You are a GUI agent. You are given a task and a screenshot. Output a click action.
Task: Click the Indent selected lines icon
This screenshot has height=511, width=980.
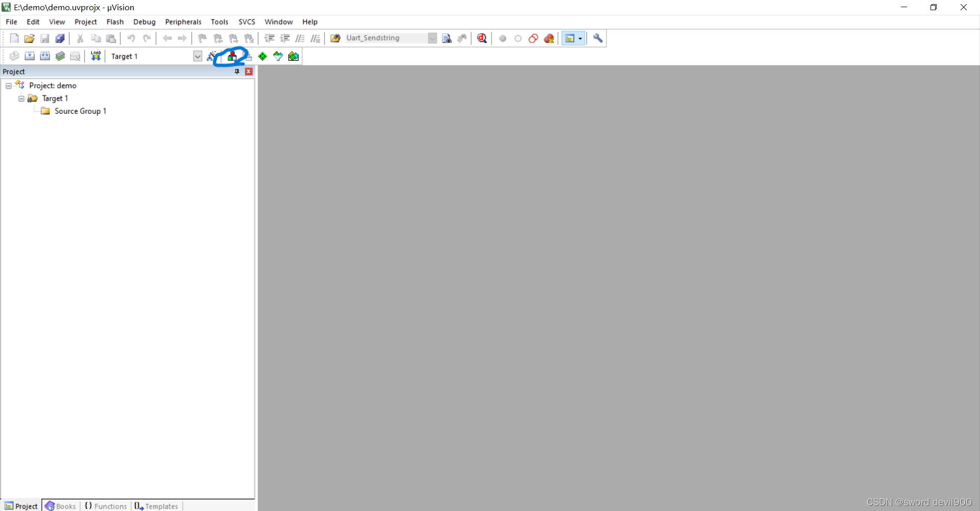269,38
